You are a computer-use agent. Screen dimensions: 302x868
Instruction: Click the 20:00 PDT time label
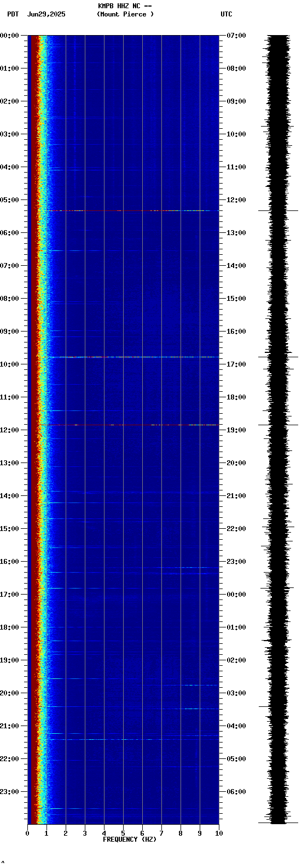point(9,693)
